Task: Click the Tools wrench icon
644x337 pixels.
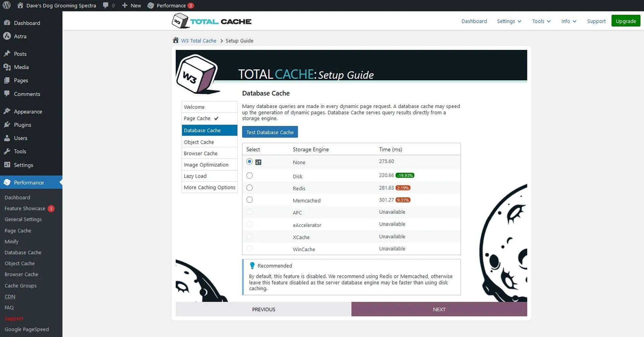Action: (x=7, y=151)
